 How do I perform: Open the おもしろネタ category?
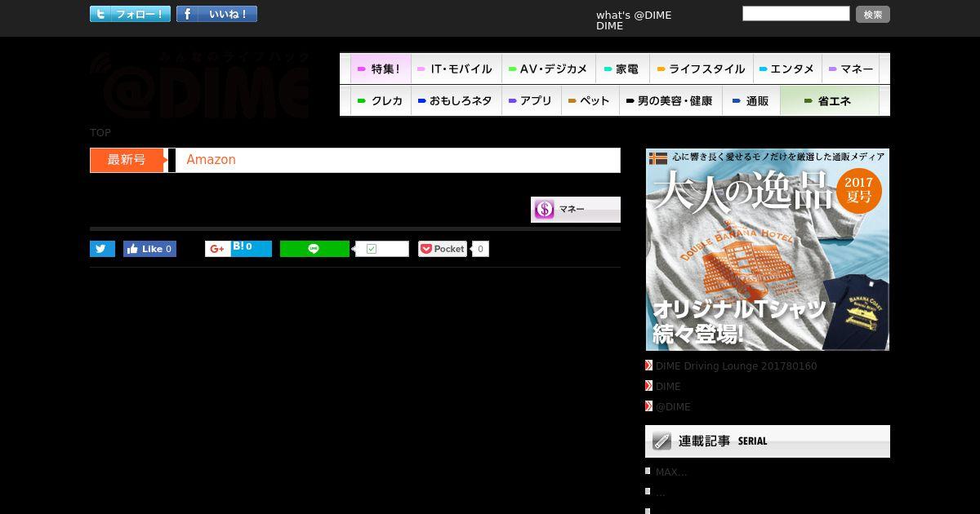click(456, 100)
